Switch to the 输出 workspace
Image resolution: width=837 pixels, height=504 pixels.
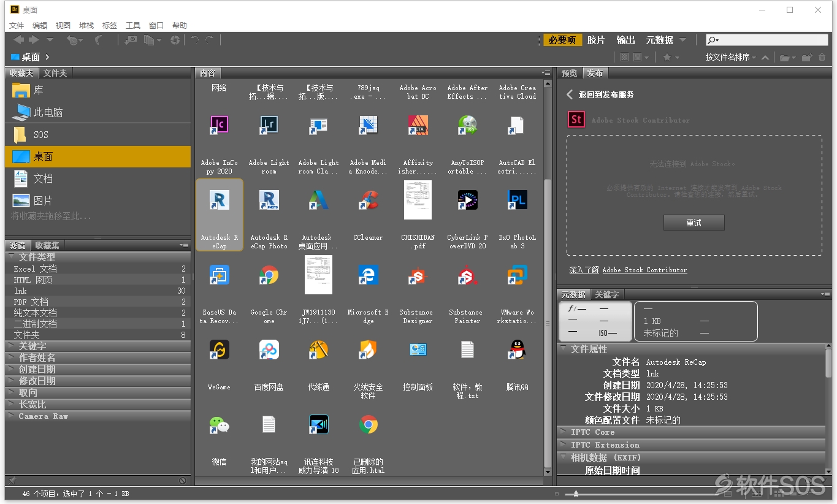click(625, 40)
